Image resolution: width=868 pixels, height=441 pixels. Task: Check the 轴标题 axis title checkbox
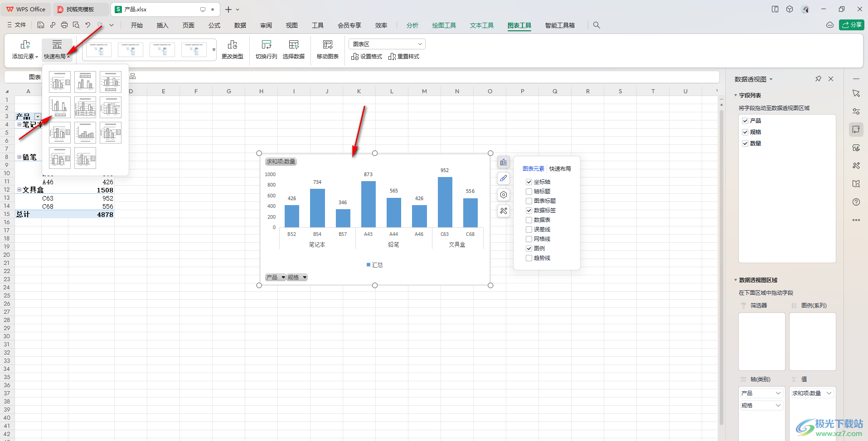tap(529, 192)
